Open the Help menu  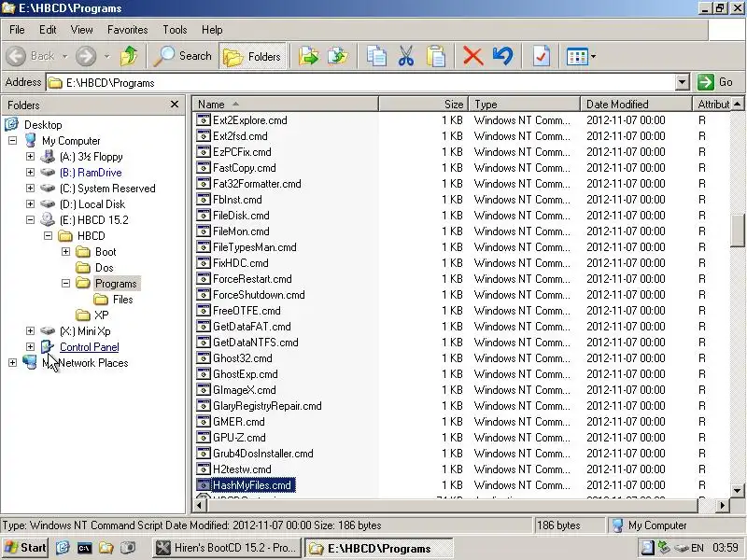[212, 30]
